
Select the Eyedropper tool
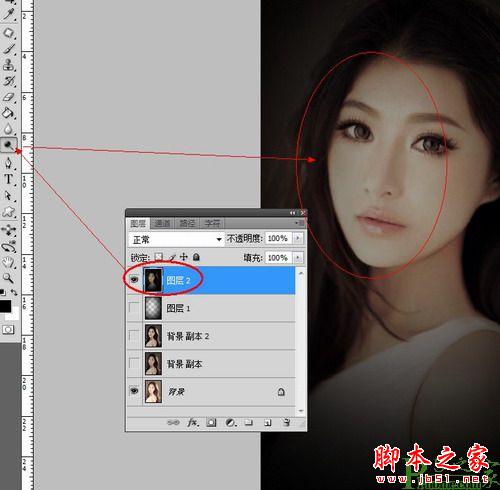click(x=9, y=15)
